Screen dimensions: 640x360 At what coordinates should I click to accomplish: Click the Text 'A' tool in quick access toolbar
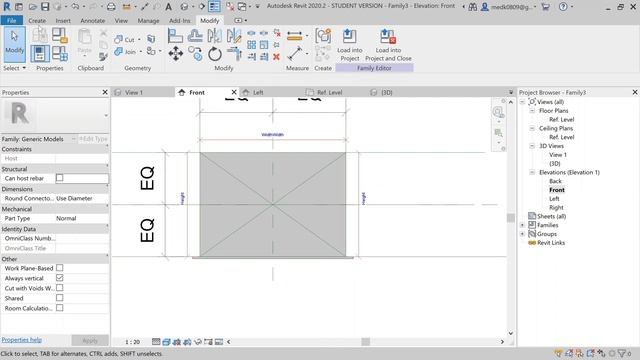click(168, 7)
